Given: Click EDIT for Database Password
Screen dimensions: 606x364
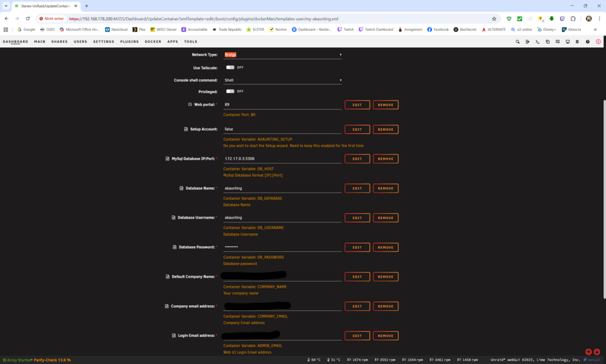Looking at the screenshot, I should pos(357,247).
